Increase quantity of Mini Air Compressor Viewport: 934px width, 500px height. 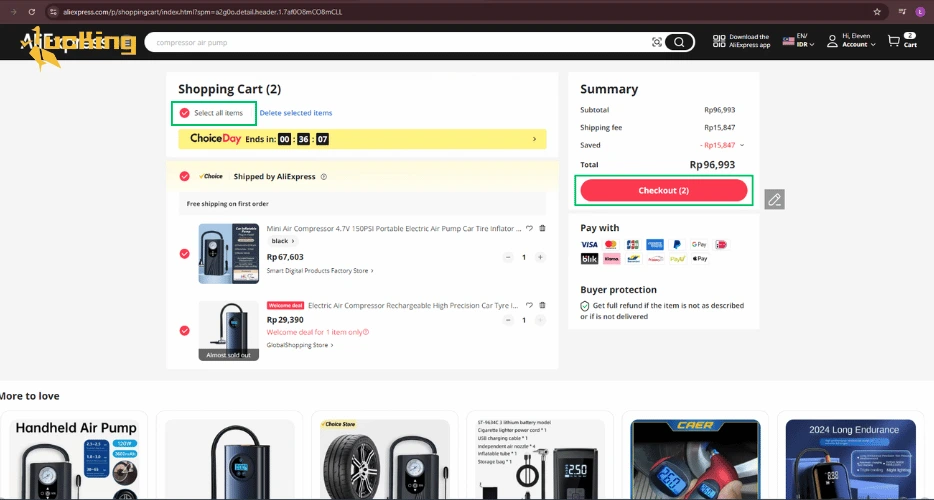click(x=540, y=257)
